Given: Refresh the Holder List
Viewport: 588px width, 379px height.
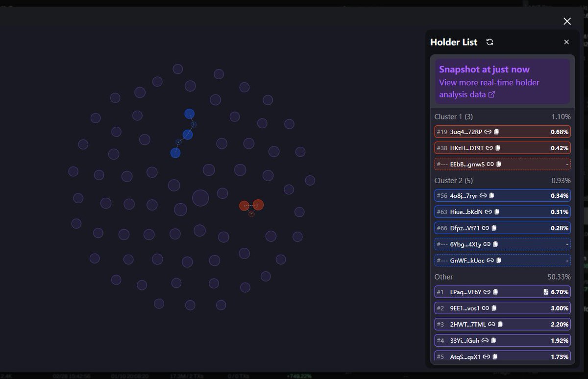Looking at the screenshot, I should click(x=490, y=42).
